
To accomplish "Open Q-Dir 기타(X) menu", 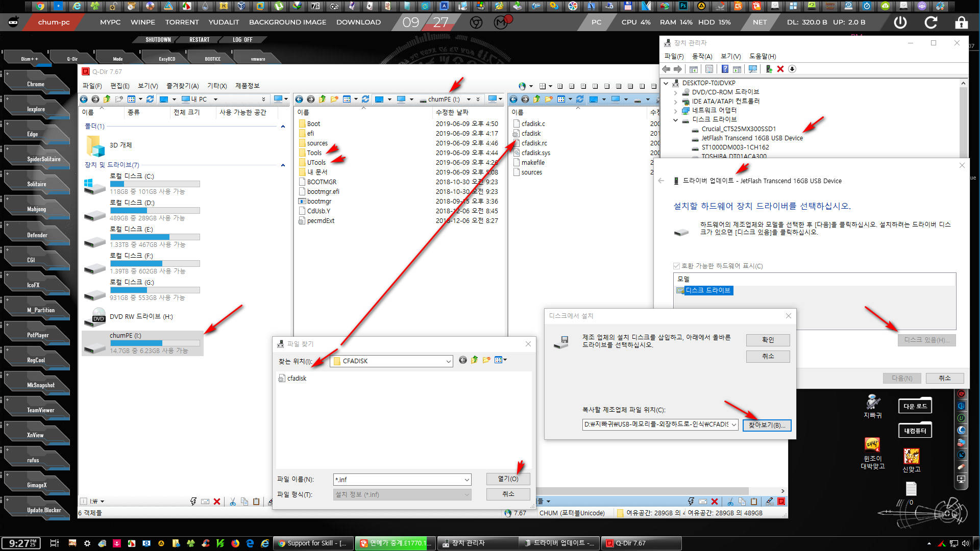I will coord(217,86).
